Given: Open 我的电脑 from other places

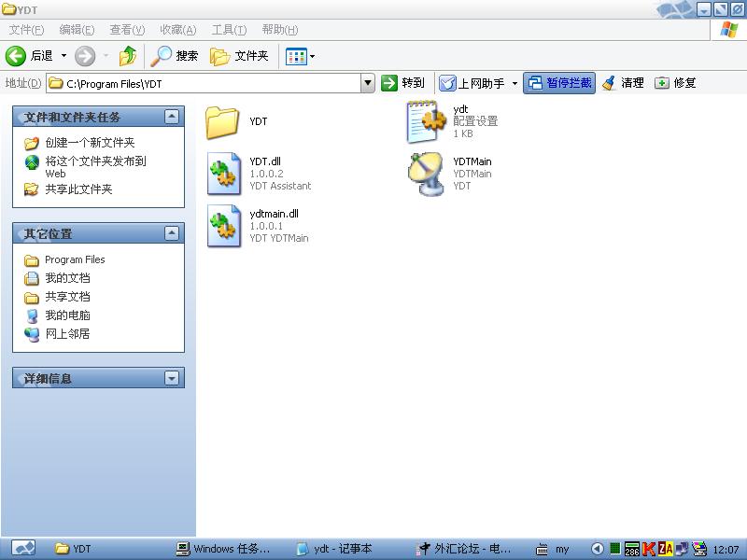Looking at the screenshot, I should [67, 315].
